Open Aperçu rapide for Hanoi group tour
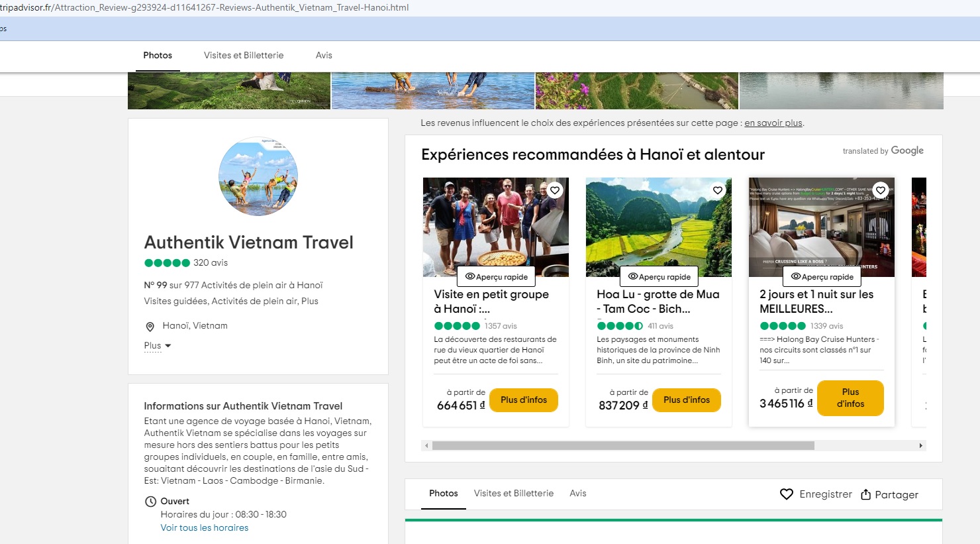The width and height of the screenshot is (980, 544). 496,277
